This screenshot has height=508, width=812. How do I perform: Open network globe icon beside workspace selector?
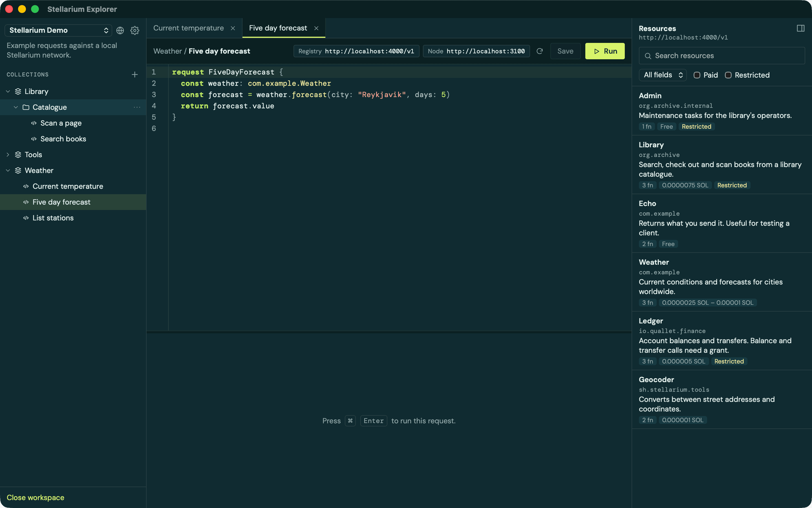(120, 30)
